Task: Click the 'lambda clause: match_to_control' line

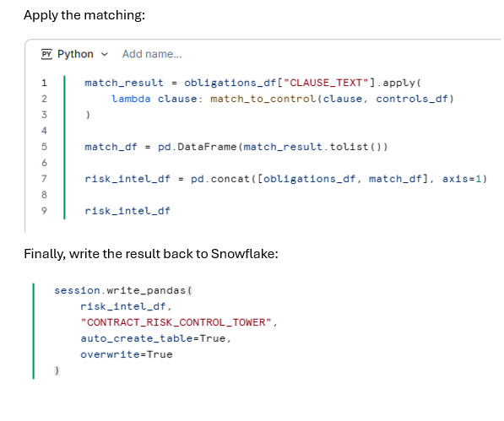Action: point(283,99)
